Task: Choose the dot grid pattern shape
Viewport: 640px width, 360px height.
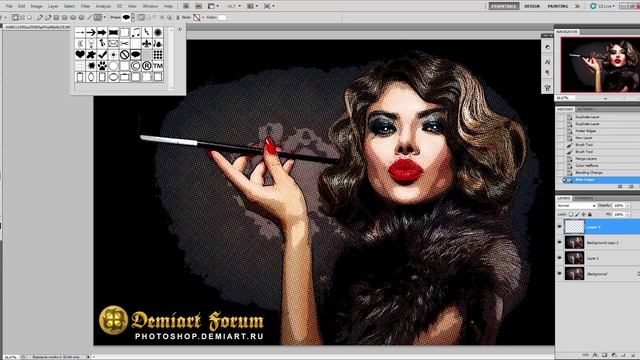Action: tap(158, 54)
